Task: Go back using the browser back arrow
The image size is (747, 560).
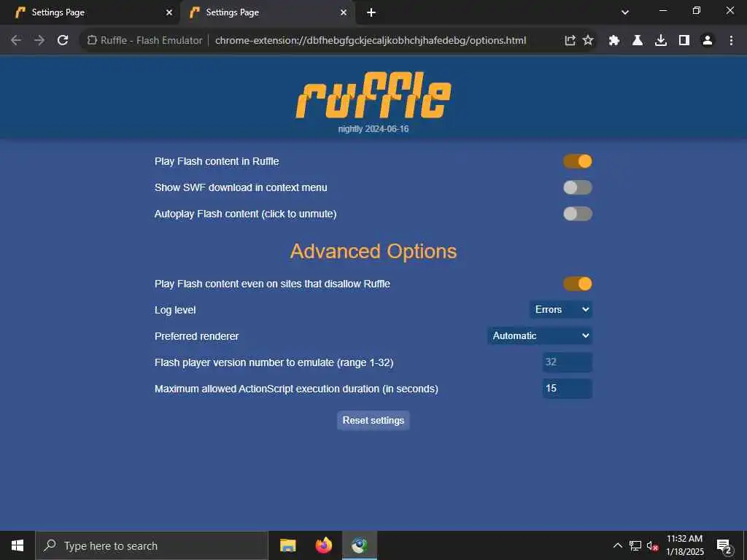Action: click(16, 41)
